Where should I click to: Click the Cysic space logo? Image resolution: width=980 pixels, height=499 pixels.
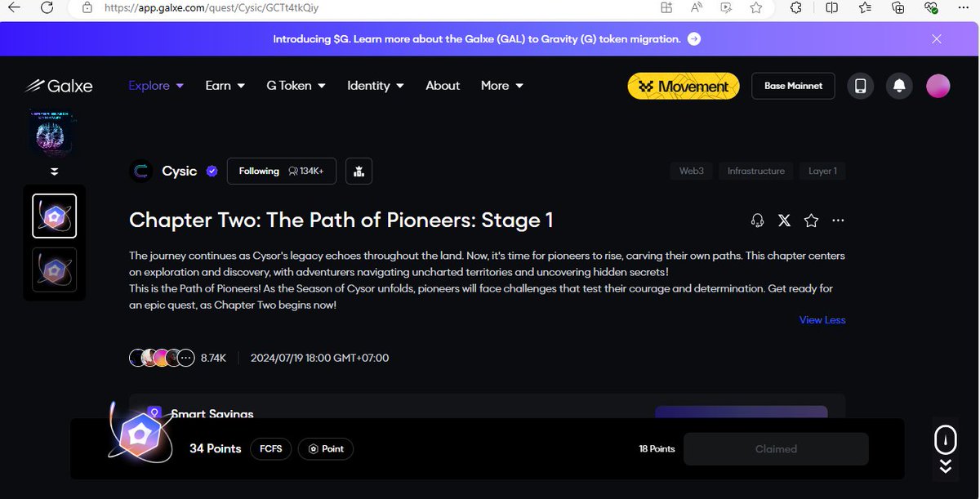pos(142,171)
